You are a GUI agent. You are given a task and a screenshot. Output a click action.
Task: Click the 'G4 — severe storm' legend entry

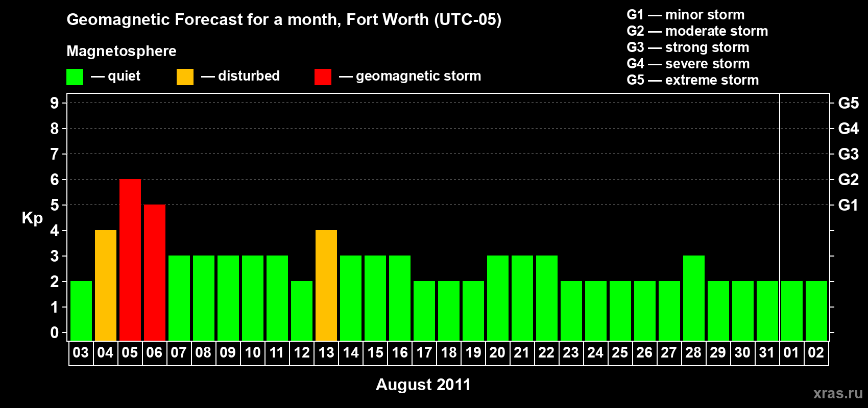(688, 64)
